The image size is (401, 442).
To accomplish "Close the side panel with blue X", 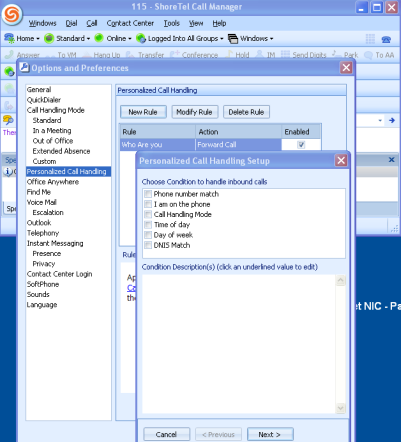I will 392,160.
